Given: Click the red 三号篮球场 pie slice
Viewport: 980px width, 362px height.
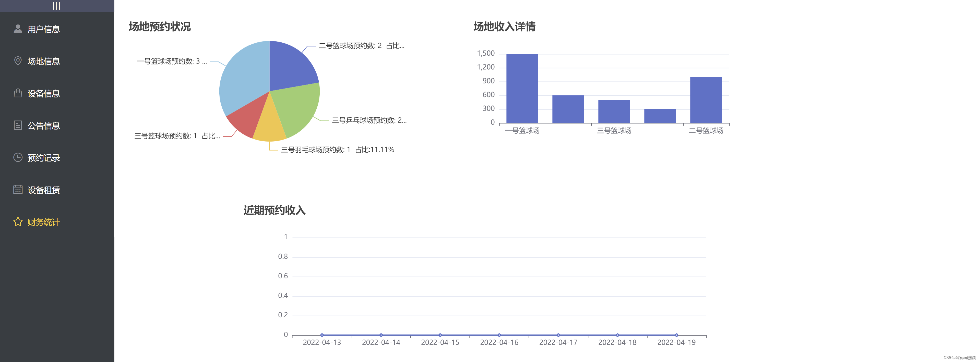Looking at the screenshot, I should 247,118.
